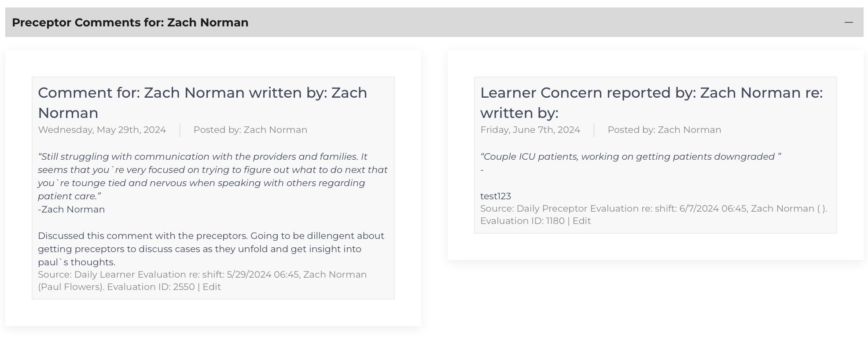Click the Preceptor Comments for: Zach Norman header
868x341 pixels.
tap(130, 22)
